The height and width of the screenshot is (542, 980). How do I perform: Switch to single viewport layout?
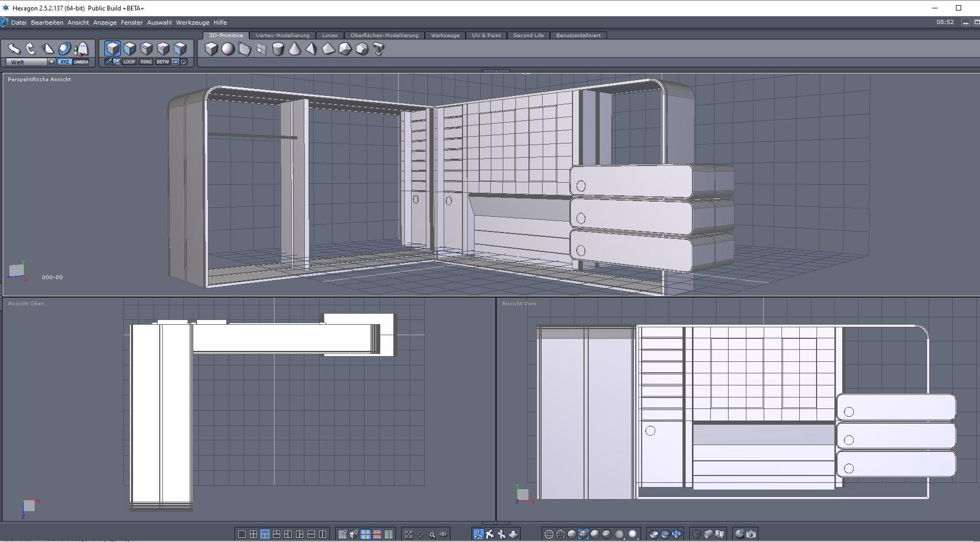point(242,534)
